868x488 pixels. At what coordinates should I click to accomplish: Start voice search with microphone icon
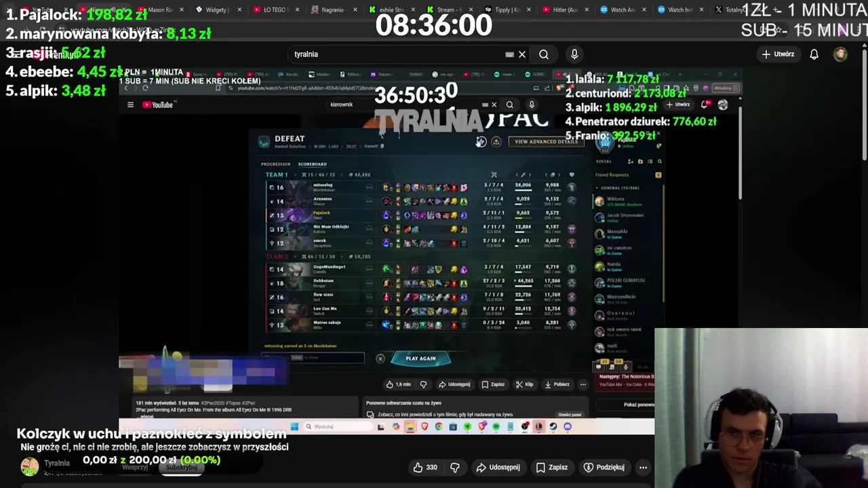pyautogui.click(x=574, y=54)
